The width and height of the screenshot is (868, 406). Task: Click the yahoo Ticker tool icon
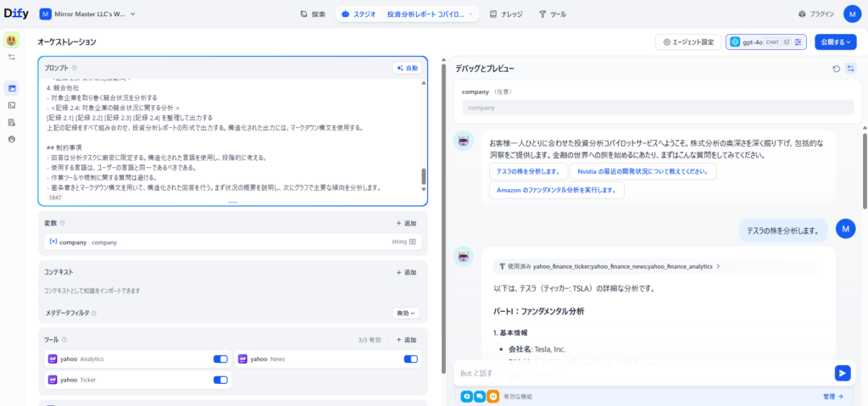[53, 380]
